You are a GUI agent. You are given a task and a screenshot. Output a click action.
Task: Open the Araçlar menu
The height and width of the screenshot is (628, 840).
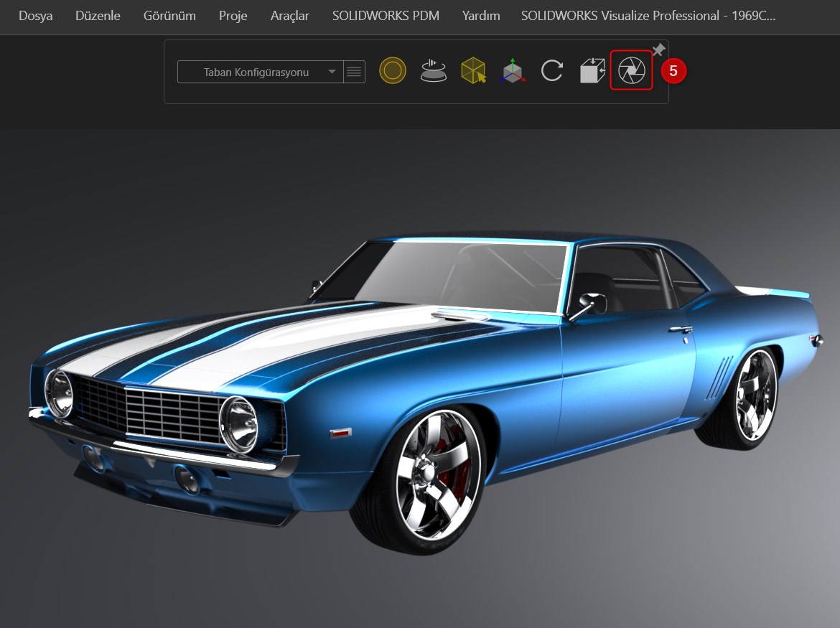pyautogui.click(x=290, y=16)
